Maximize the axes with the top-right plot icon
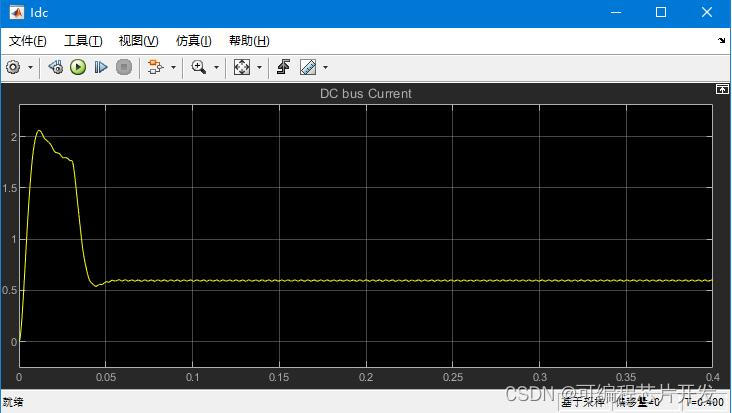 pos(722,89)
